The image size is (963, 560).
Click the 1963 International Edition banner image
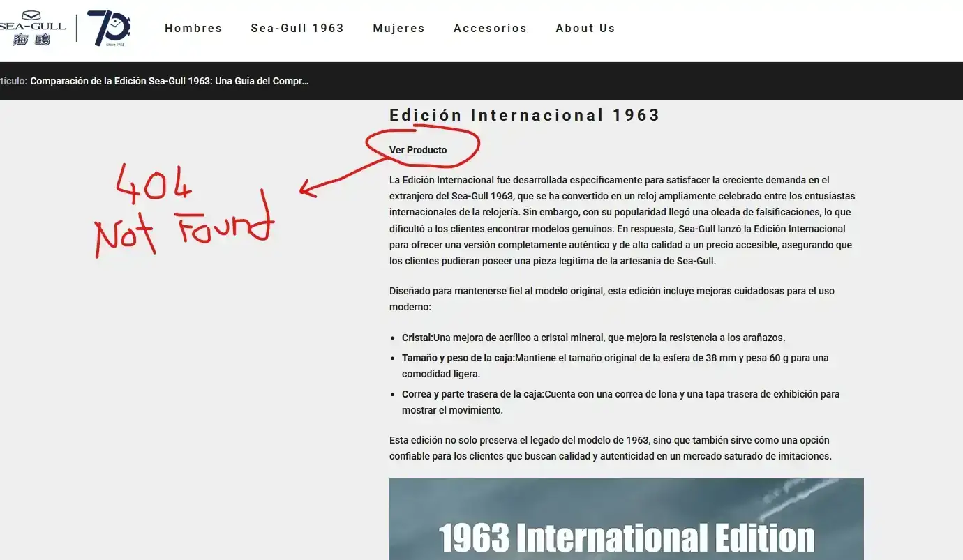tap(626, 520)
